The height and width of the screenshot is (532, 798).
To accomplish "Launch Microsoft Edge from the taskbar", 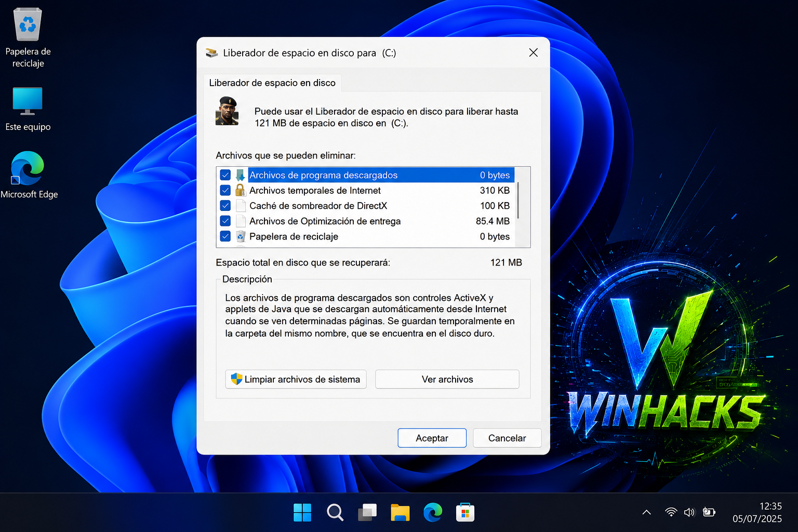I will click(433, 513).
